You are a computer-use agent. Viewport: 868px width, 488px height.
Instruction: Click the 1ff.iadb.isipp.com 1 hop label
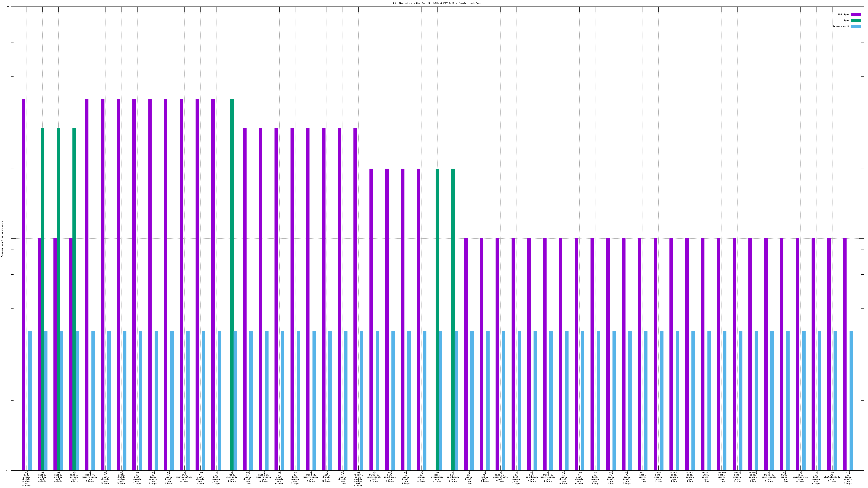point(643,477)
